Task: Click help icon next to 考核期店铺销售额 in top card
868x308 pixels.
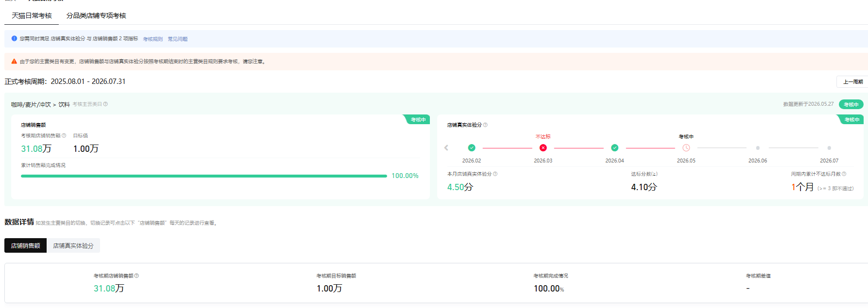Action: point(64,136)
